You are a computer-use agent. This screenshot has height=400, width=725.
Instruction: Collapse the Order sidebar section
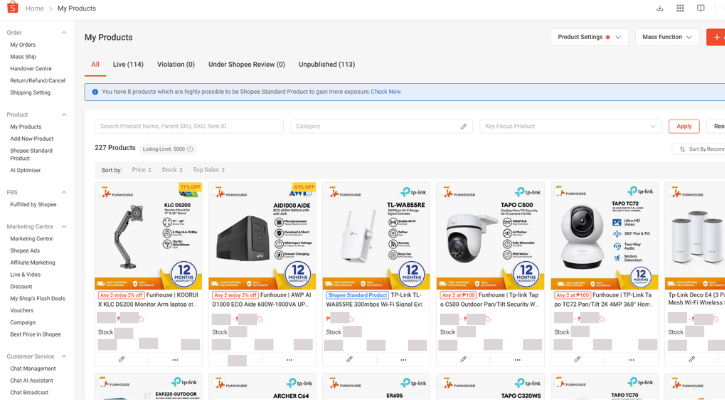click(64, 32)
